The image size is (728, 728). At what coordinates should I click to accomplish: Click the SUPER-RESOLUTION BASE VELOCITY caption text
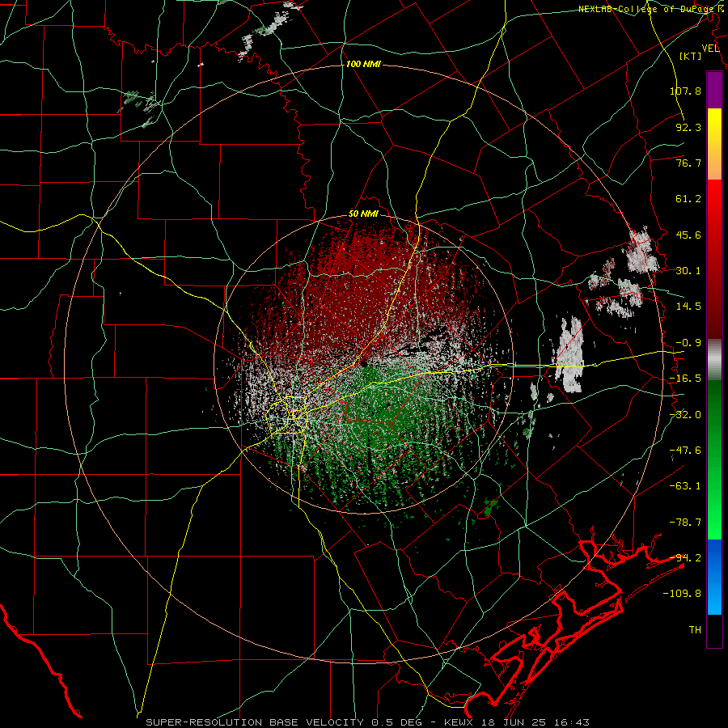[255, 722]
